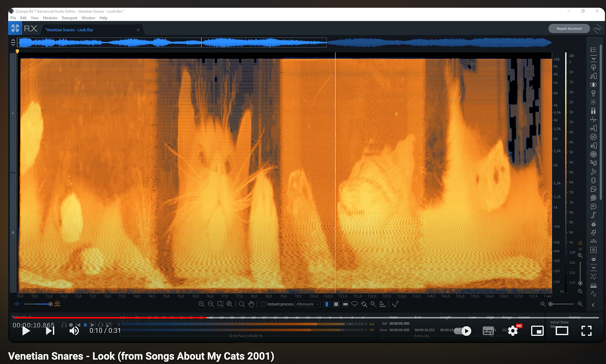Viewport: 606px width, 364px height.
Task: Toggle the right channel R button
Action: click(x=13, y=233)
